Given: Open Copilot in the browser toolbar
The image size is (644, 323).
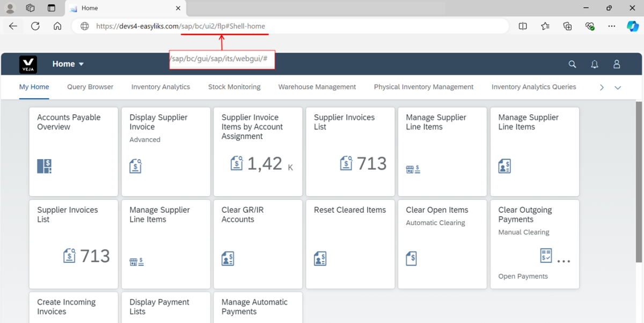Looking at the screenshot, I should click(x=633, y=26).
